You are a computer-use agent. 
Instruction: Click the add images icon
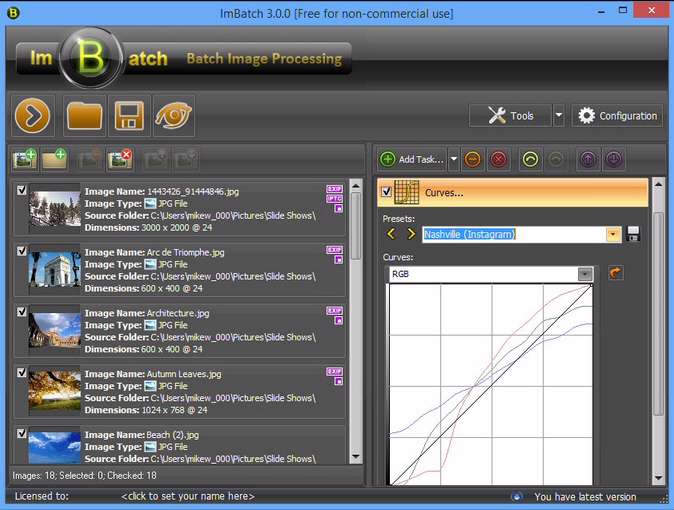[x=24, y=158]
